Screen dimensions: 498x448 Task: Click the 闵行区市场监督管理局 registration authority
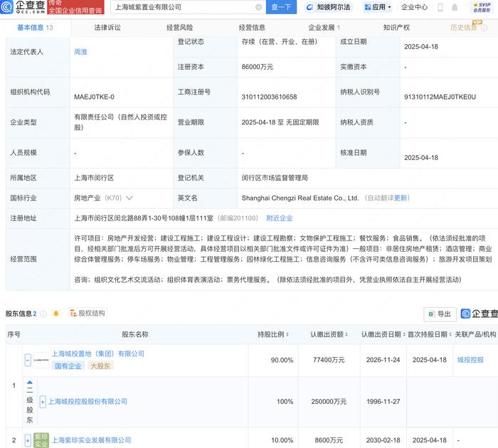point(275,178)
